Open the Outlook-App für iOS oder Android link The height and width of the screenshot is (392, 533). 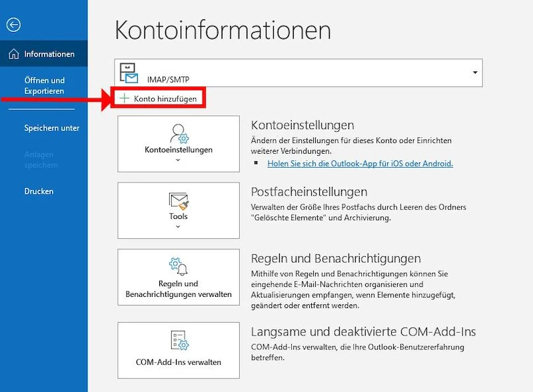[360, 164]
